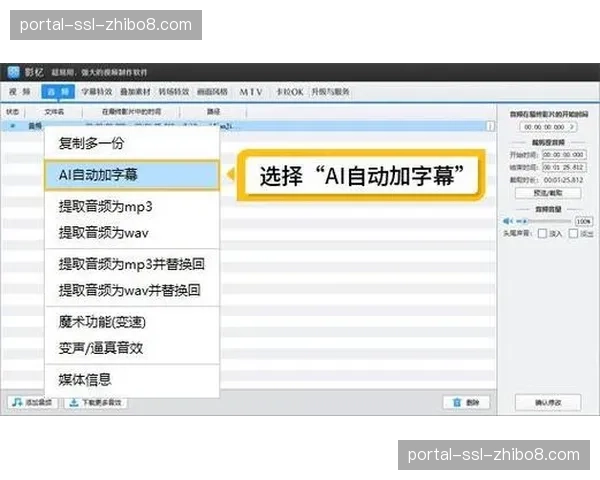
Task: Click the 影忆 app logo icon
Action: click(x=13, y=72)
